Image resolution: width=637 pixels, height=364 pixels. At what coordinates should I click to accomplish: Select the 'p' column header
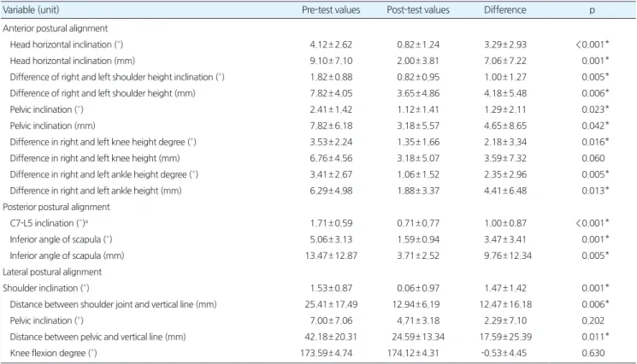(x=593, y=10)
